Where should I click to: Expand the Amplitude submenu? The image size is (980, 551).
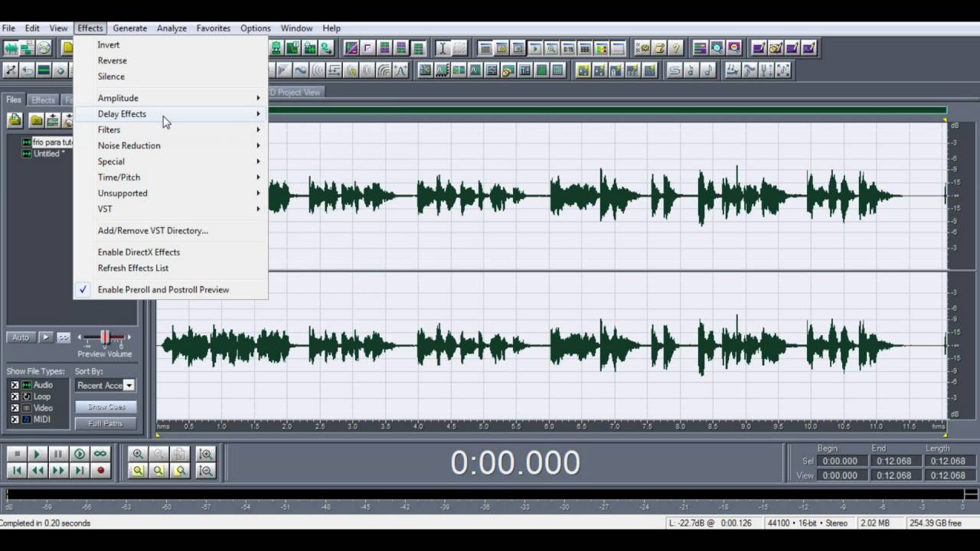tap(171, 98)
